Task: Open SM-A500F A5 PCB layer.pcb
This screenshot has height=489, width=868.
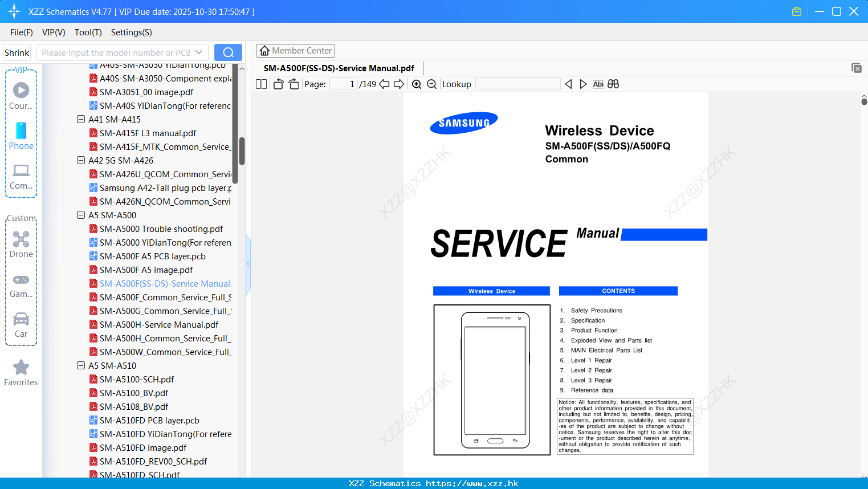Action: point(148,256)
